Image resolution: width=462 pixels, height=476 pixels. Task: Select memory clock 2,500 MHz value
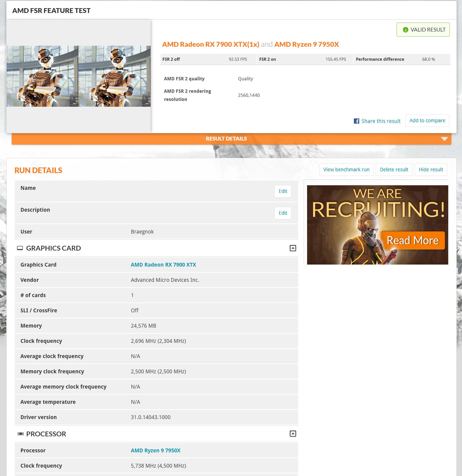pos(158,371)
